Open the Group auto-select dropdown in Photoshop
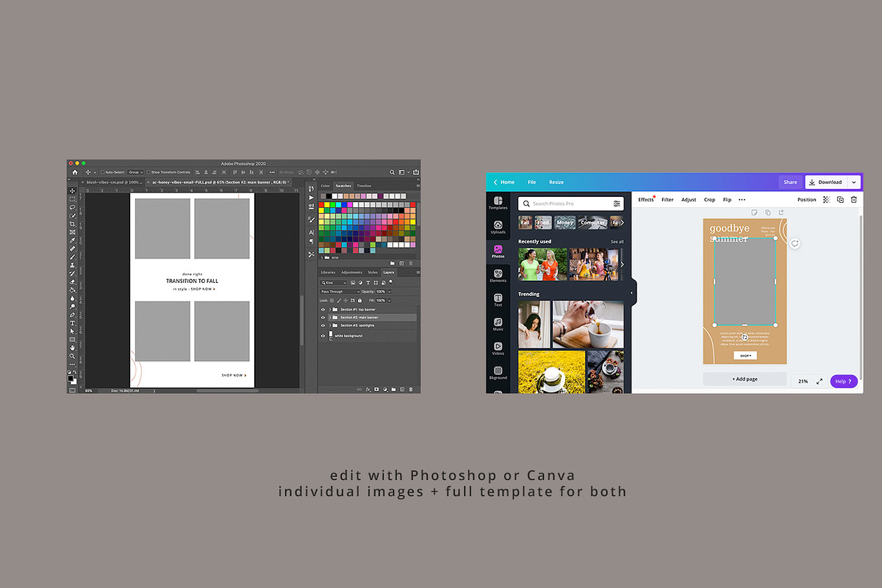 [x=135, y=172]
